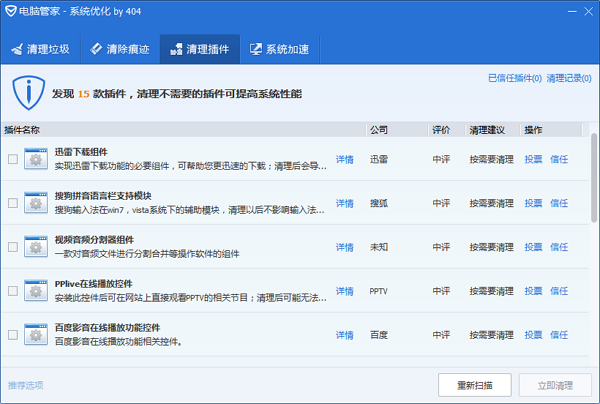The width and height of the screenshot is (600, 404).
Task: Click the plugin icon for 迅雷下载组件
Action: coord(36,159)
